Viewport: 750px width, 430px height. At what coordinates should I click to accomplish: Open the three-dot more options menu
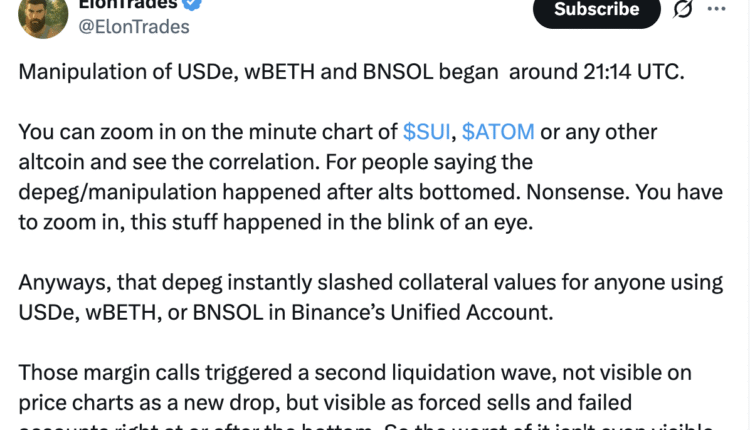click(x=716, y=8)
